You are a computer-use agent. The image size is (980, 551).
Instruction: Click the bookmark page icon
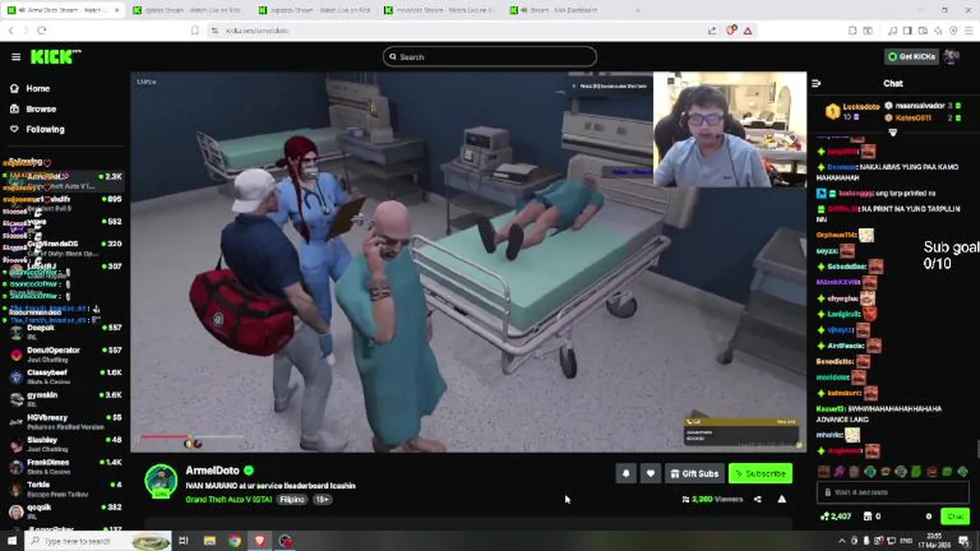[195, 30]
